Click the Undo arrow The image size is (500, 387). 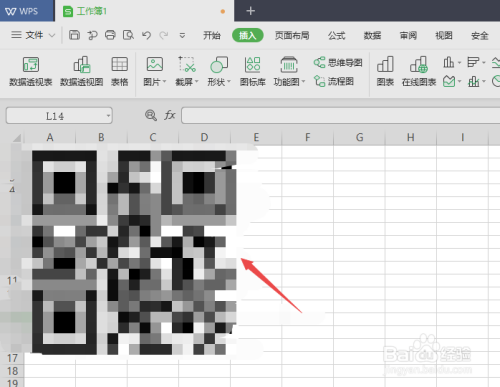(x=146, y=35)
